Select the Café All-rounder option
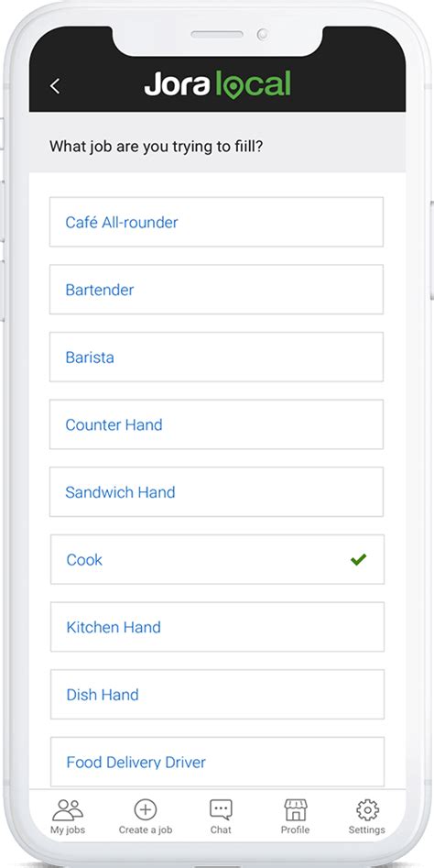 click(216, 222)
